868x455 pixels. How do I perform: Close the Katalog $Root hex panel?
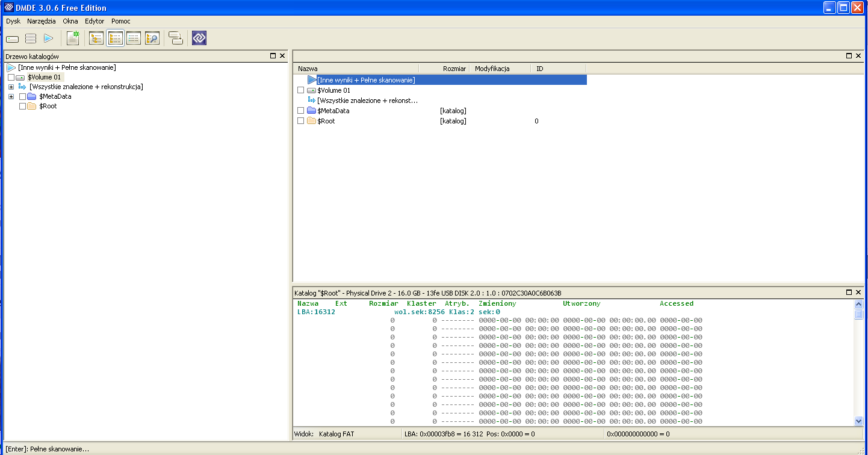(858, 292)
